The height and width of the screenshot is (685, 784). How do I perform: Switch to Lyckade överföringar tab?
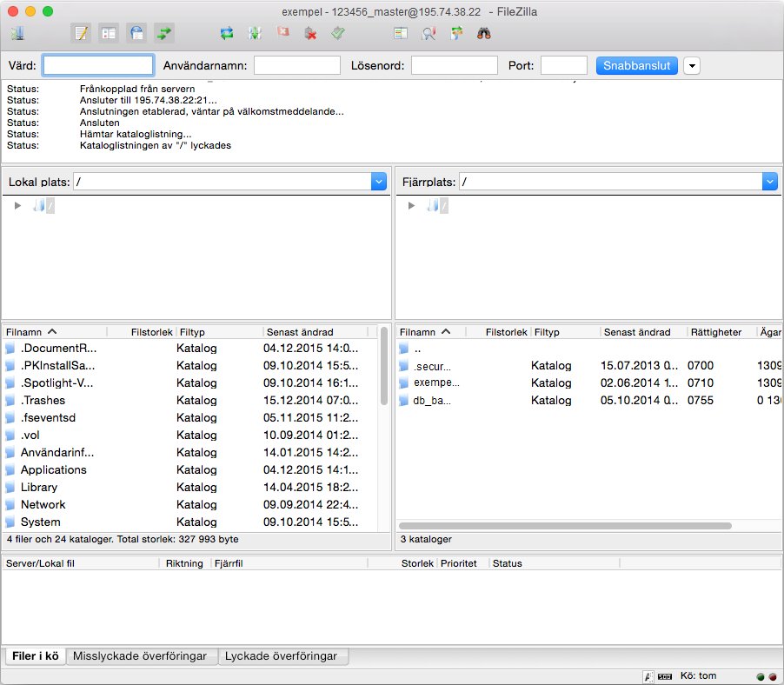click(282, 656)
